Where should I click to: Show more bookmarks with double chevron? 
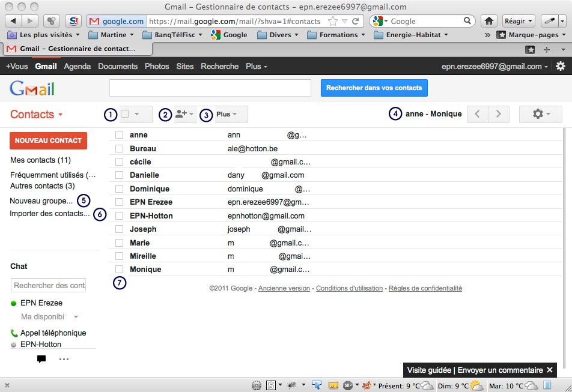pyautogui.click(x=487, y=35)
